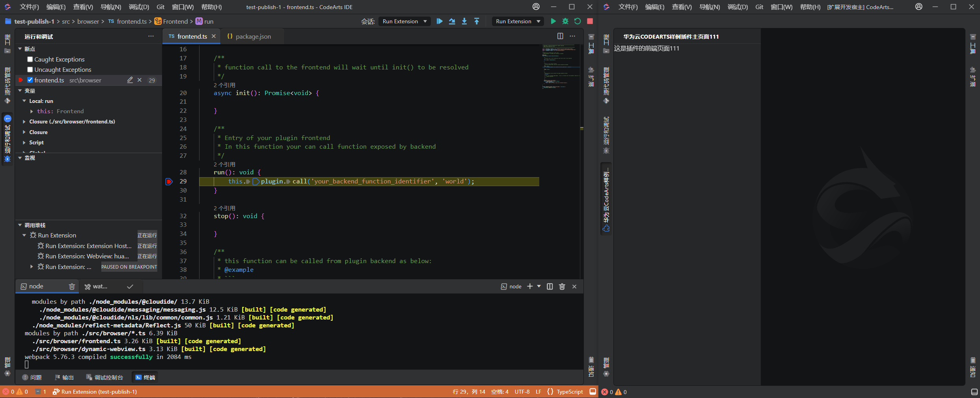Uncheck the frontend.ts breakpoint checkbox
Image resolution: width=980 pixels, height=398 pixels.
(x=30, y=80)
